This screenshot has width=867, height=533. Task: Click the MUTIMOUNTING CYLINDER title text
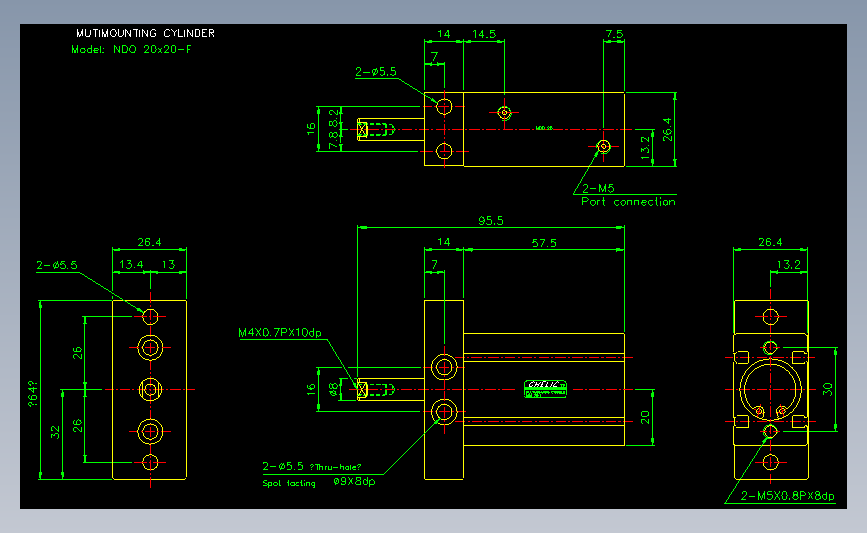pyautogui.click(x=145, y=33)
